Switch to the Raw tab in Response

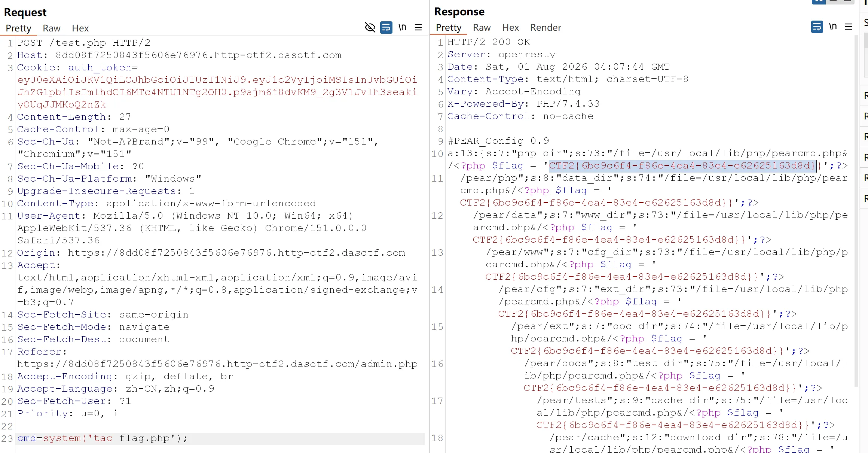[x=482, y=28]
